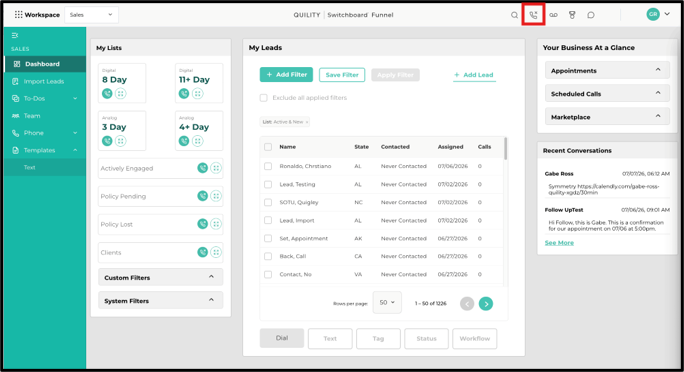This screenshot has width=684, height=372.
Task: Open the 8 Day list grid icon
Action: [121, 93]
